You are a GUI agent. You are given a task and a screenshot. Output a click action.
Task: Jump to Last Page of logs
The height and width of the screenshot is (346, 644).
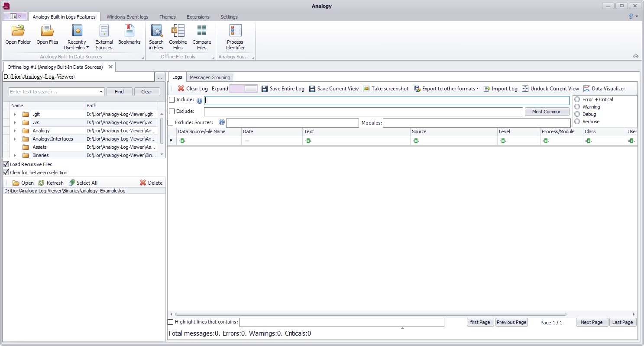coord(623,322)
